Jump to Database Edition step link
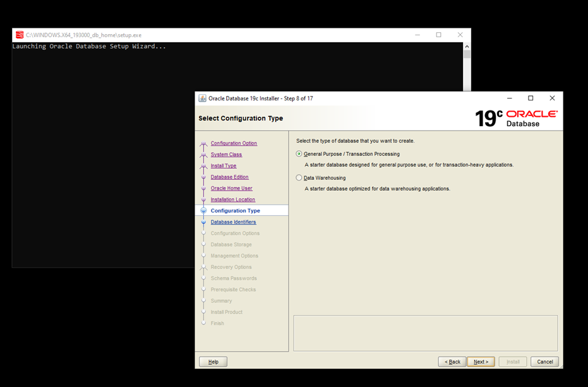The image size is (588, 387). point(229,177)
